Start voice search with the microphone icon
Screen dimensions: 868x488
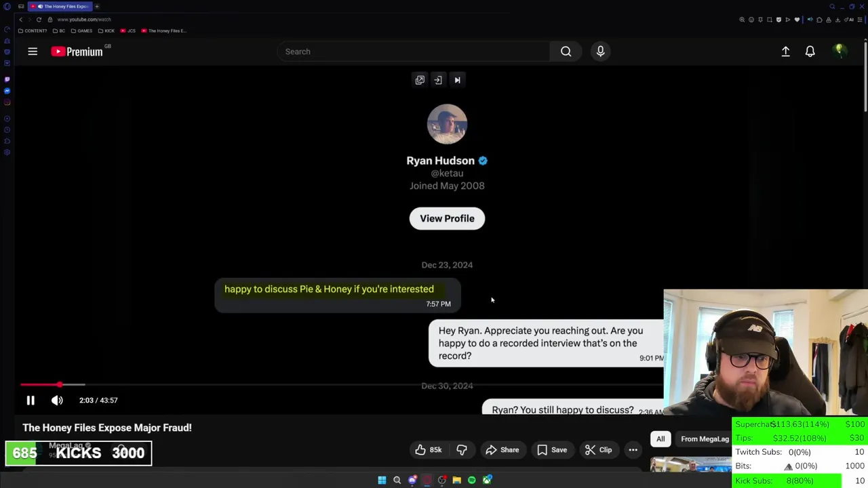click(600, 52)
